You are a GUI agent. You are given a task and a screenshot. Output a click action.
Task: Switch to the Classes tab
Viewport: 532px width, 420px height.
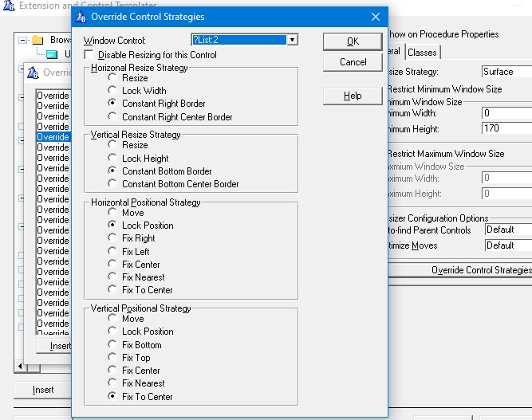coord(422,53)
